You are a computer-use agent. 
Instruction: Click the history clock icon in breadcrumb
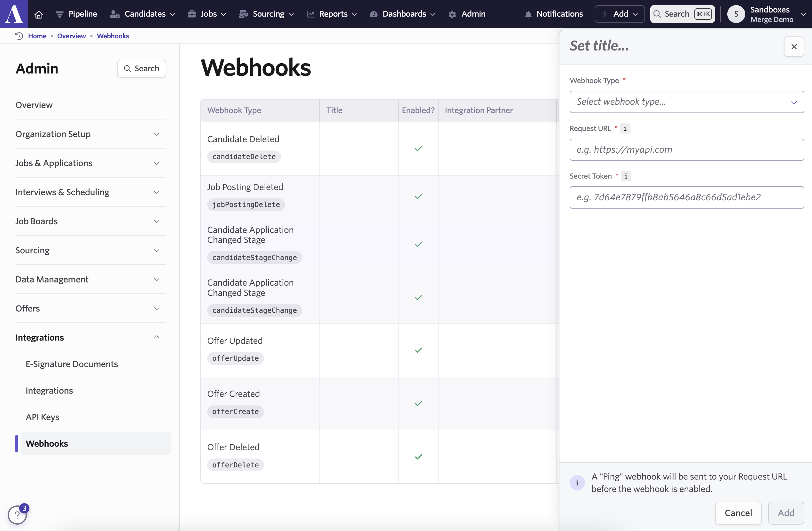pos(19,36)
